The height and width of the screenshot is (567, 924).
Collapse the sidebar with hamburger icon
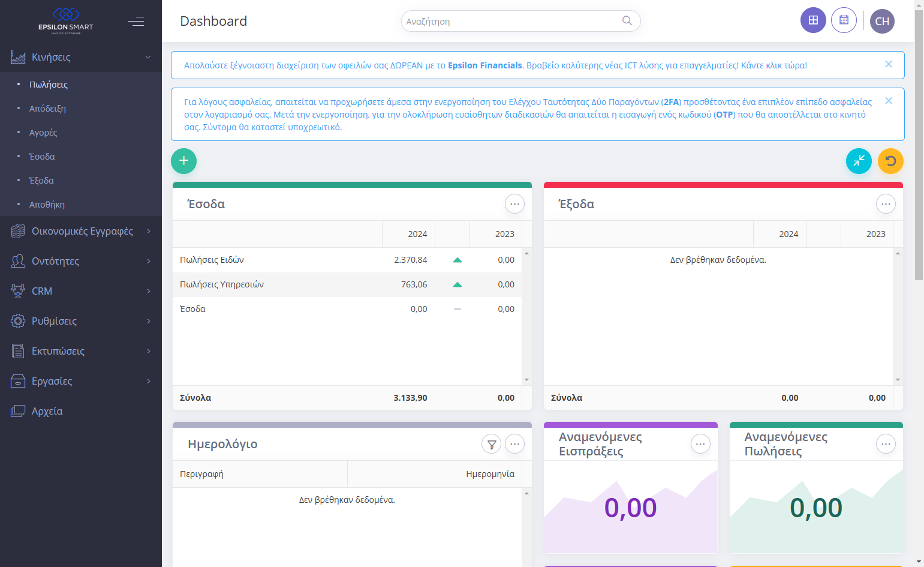click(x=136, y=22)
